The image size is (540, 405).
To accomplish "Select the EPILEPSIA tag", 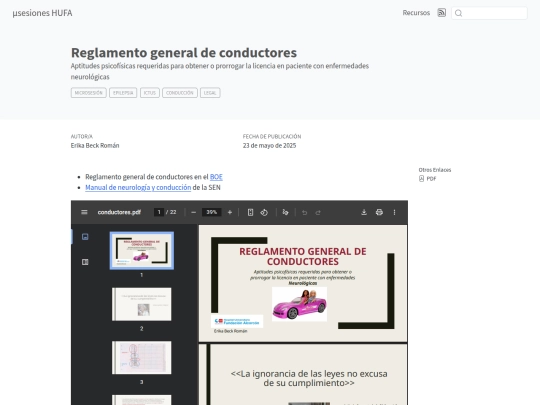I will coord(123,93).
